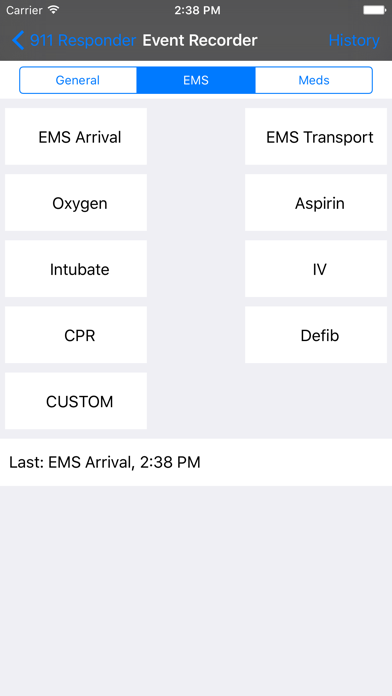Tap the back chevron arrow icon

(x=18, y=40)
